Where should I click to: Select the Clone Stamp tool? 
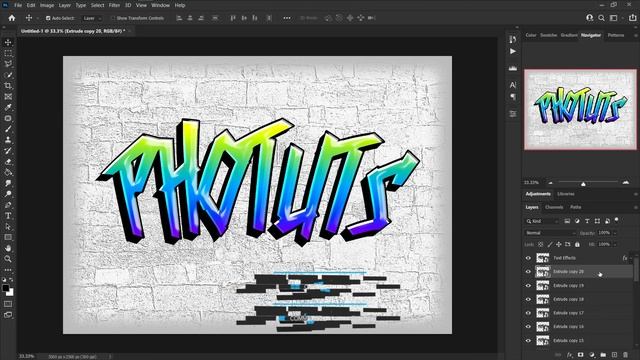8,140
